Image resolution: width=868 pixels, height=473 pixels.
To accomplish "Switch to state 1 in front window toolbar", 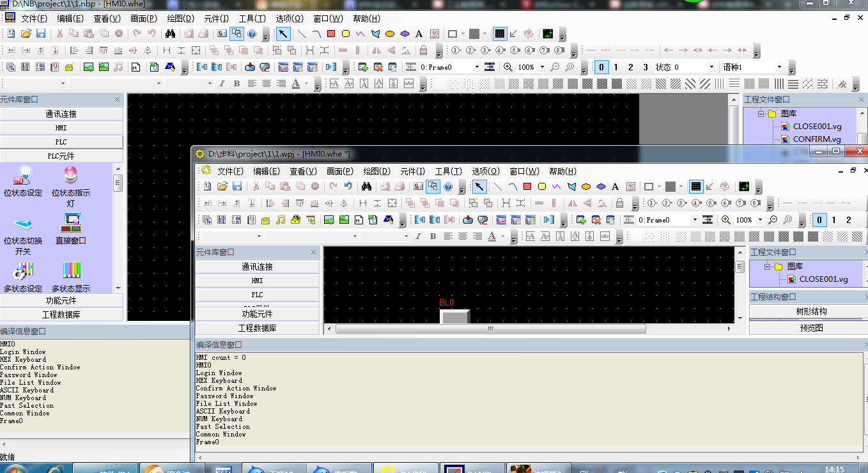I will [x=834, y=220].
